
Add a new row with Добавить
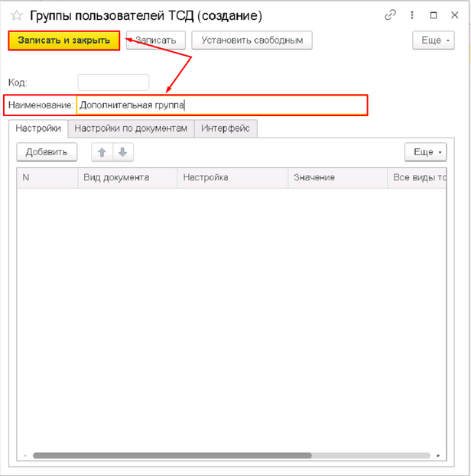pos(47,153)
